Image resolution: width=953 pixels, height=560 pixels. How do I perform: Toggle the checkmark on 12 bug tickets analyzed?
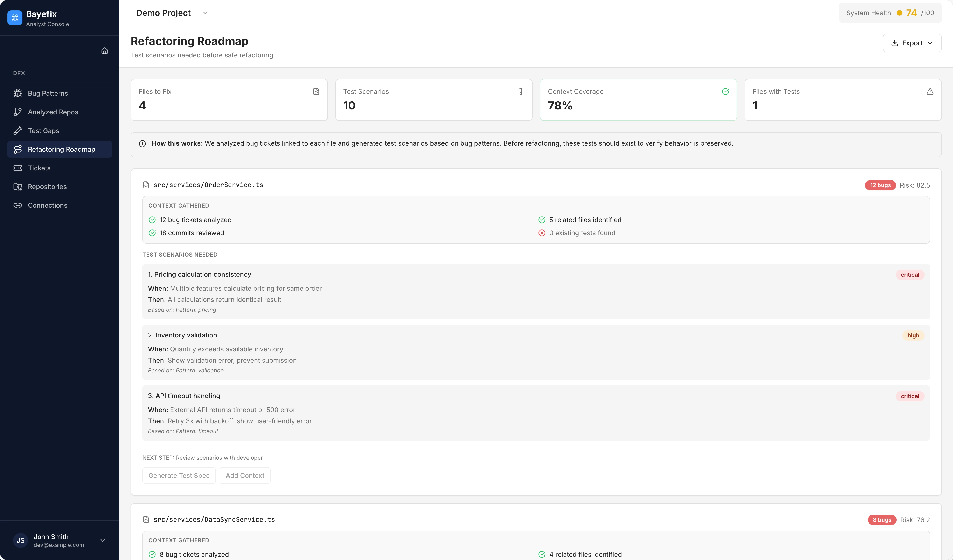tap(152, 220)
